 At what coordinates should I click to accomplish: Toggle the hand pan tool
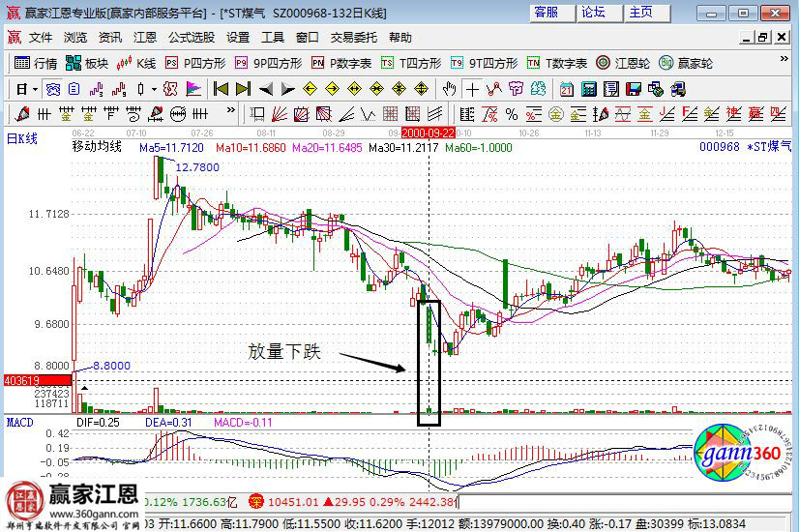449,89
